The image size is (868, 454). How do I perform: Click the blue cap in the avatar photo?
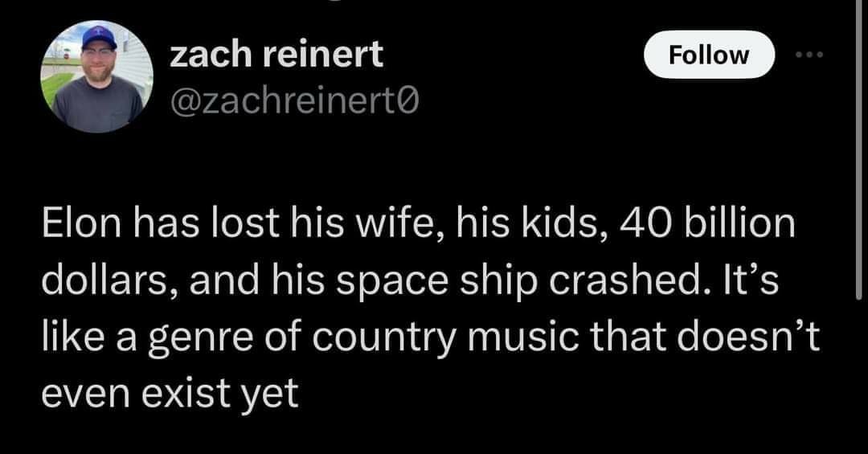[99, 38]
